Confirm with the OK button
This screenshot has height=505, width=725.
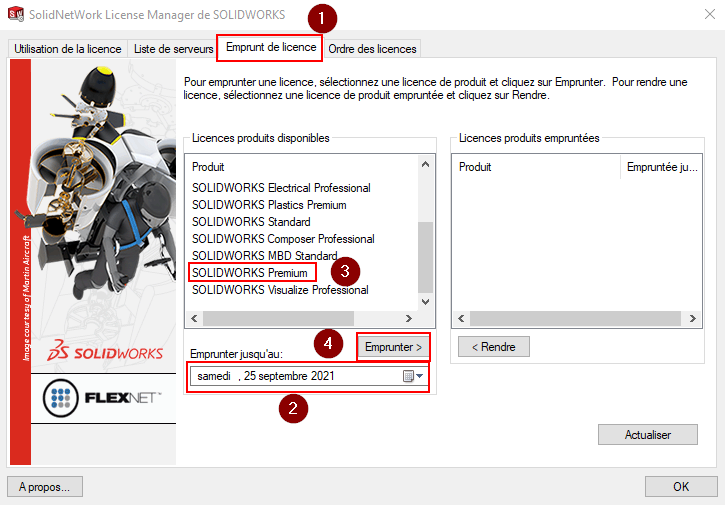point(681,487)
